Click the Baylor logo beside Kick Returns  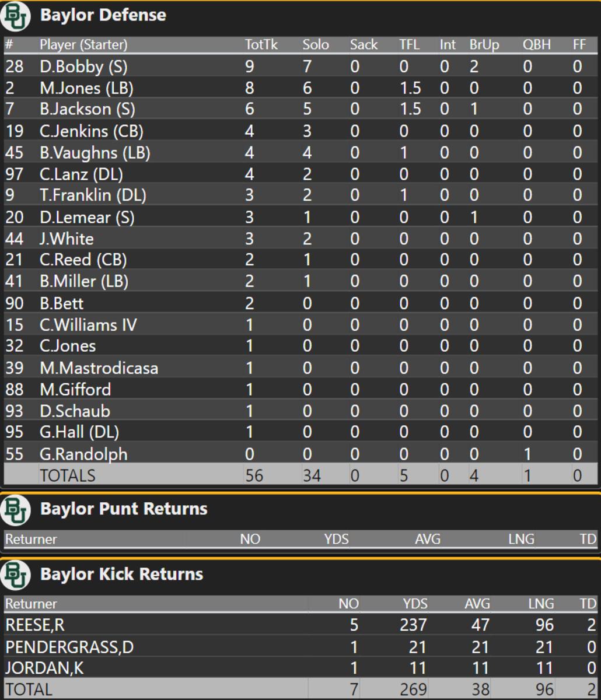(x=15, y=575)
